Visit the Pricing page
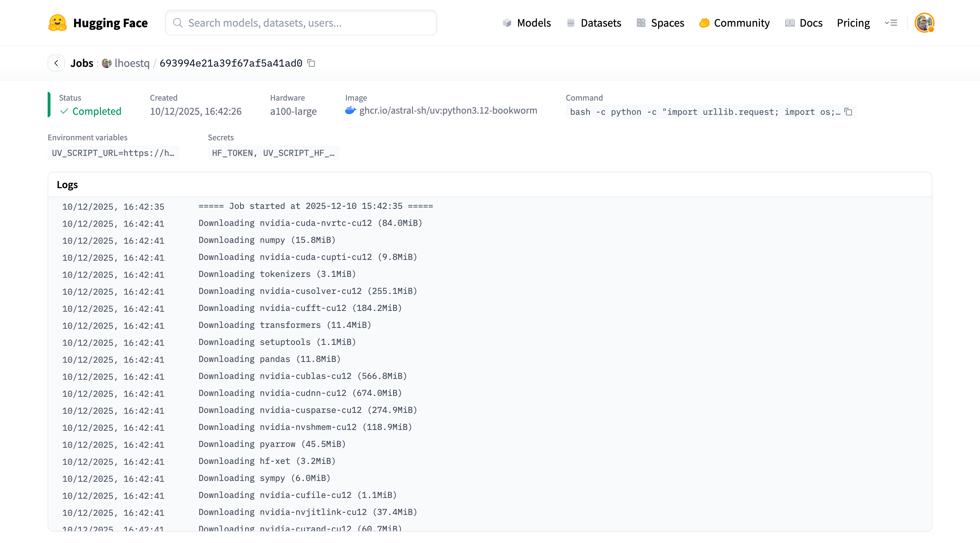 point(853,23)
